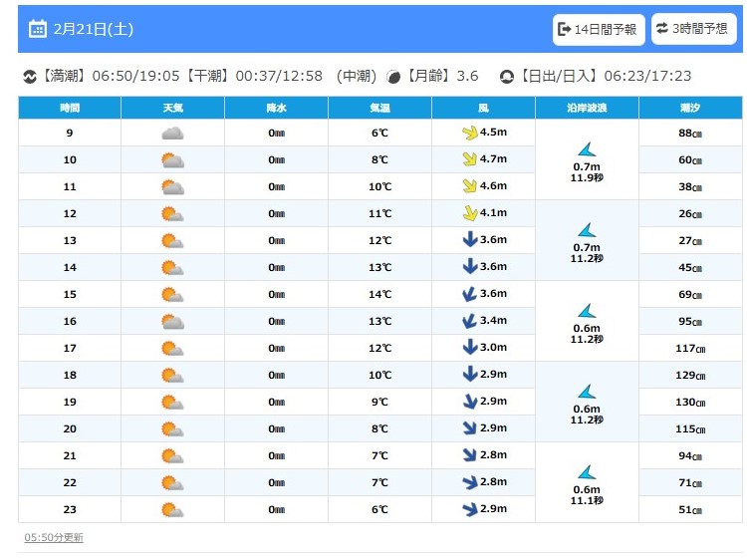
Task: Select the 130cm tide value cell
Action: point(690,402)
